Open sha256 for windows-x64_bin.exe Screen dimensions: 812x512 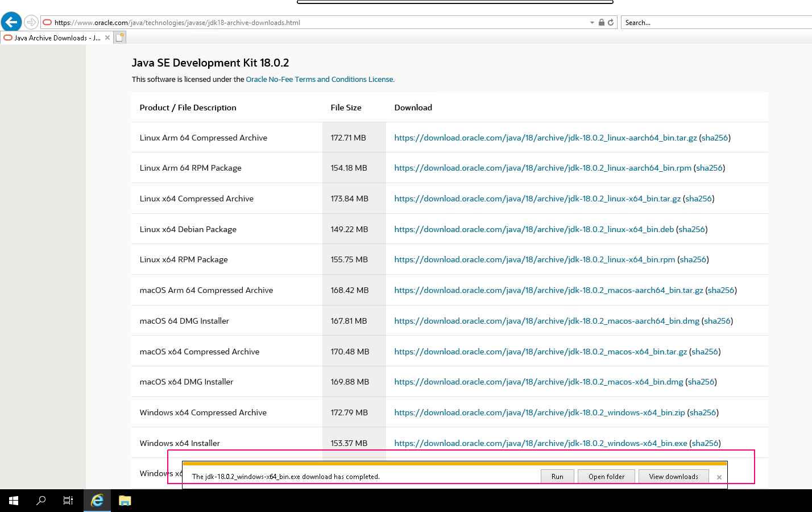pos(705,443)
